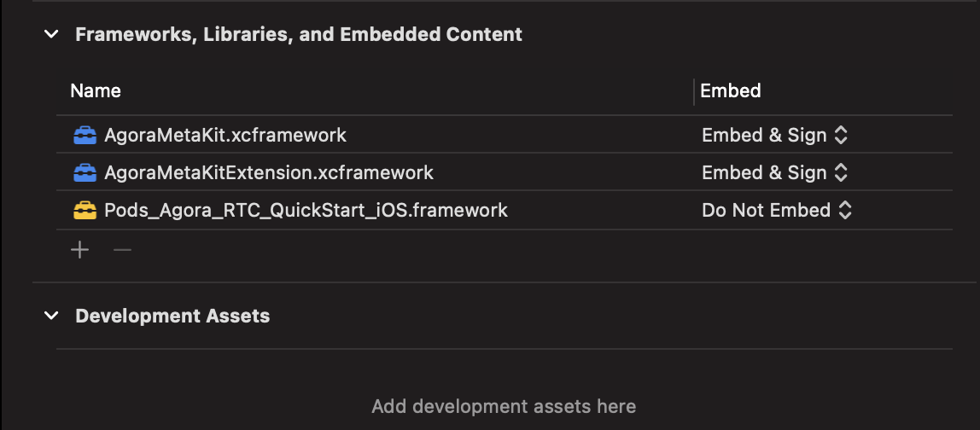Click the AgoraMetaKit.xcframework toolbox icon
980x430 pixels.
click(85, 135)
